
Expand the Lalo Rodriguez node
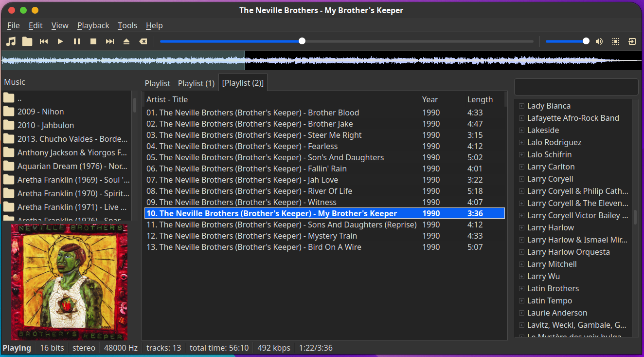[521, 142]
